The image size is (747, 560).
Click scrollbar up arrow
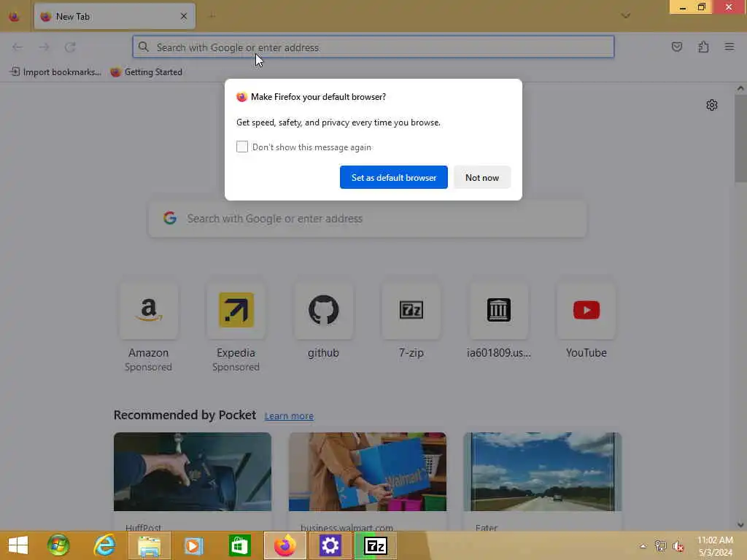point(740,88)
